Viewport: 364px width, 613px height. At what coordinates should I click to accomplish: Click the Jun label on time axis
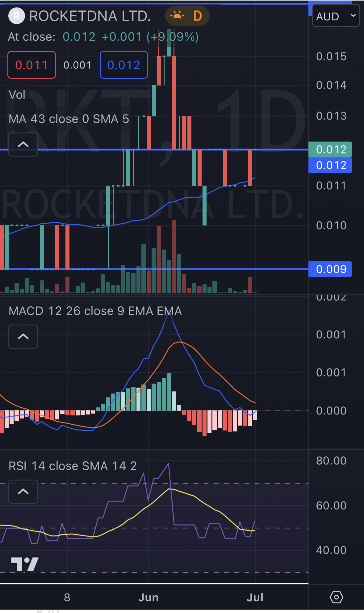tap(149, 598)
